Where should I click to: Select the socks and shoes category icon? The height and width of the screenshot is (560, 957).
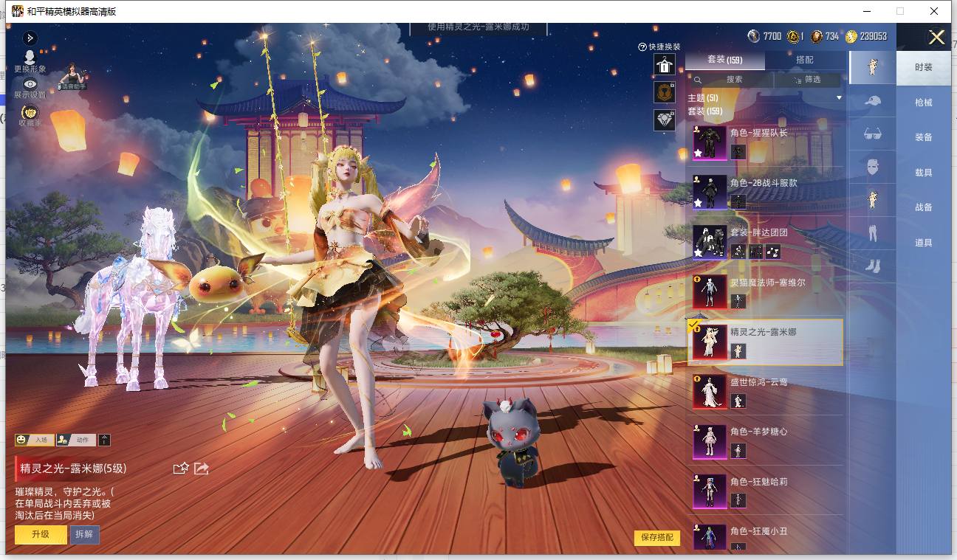click(872, 266)
